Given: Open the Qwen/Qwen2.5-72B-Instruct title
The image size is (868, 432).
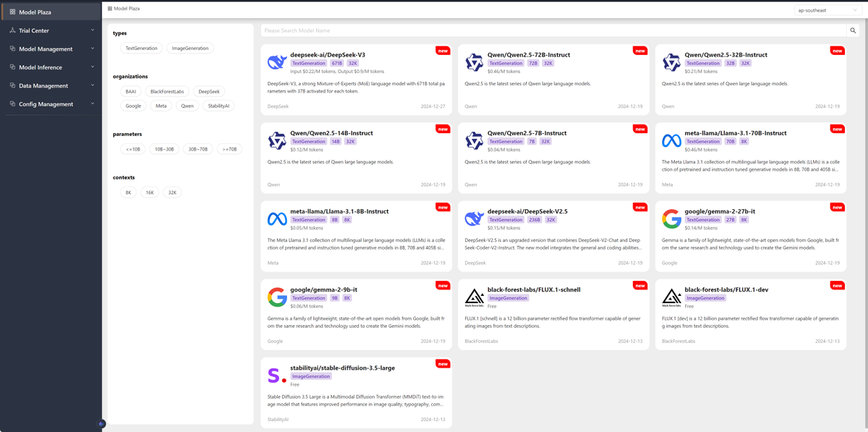Looking at the screenshot, I should (x=529, y=55).
